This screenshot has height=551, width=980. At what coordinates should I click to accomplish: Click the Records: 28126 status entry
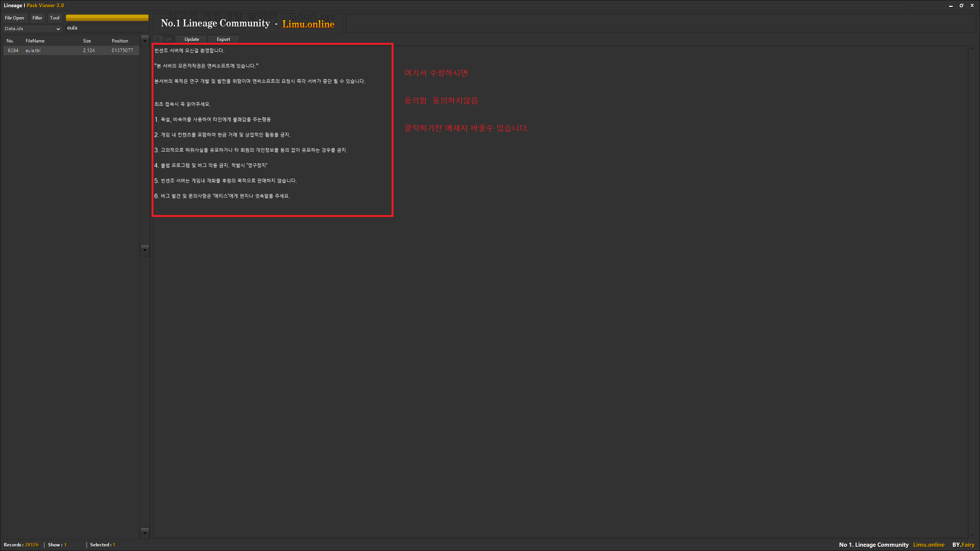[21, 545]
